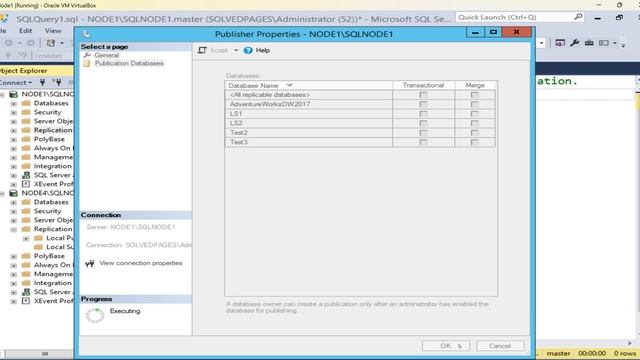The height and width of the screenshot is (360, 640).
Task: Select the General page
Action: point(107,55)
